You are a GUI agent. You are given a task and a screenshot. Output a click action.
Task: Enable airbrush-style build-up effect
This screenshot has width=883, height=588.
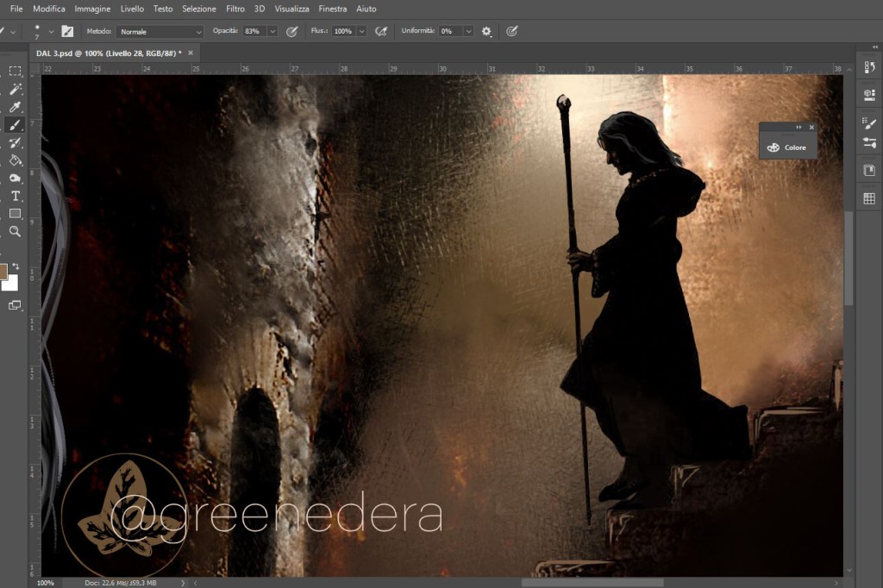380,31
